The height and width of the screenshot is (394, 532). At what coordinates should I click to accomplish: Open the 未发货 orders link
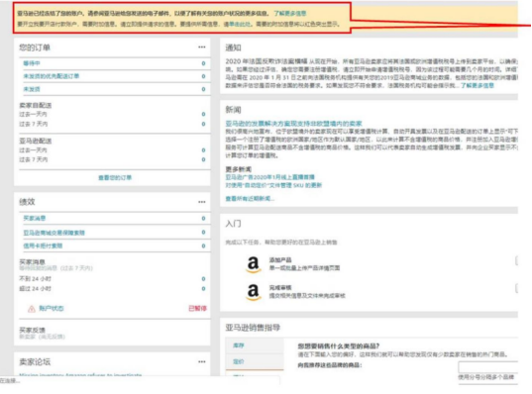32,89
